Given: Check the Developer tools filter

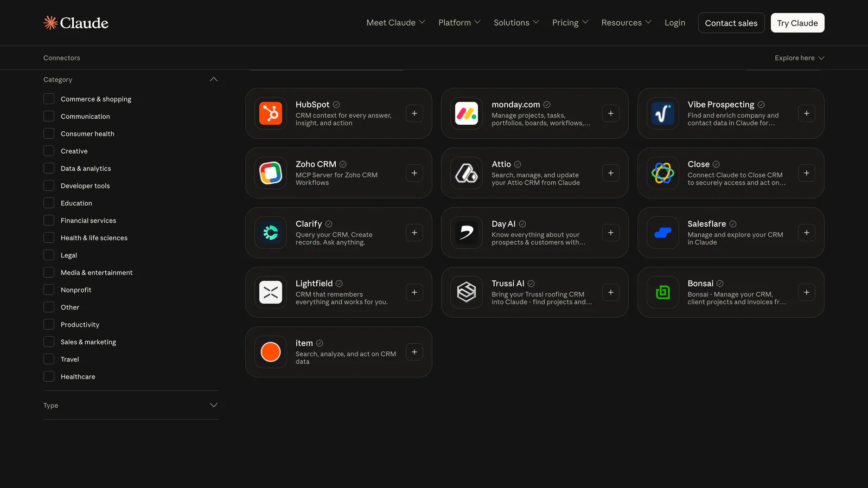Looking at the screenshot, I should [49, 185].
